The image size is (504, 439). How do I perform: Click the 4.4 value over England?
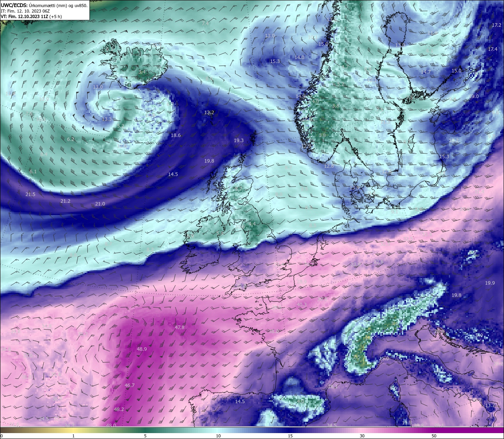252,224
